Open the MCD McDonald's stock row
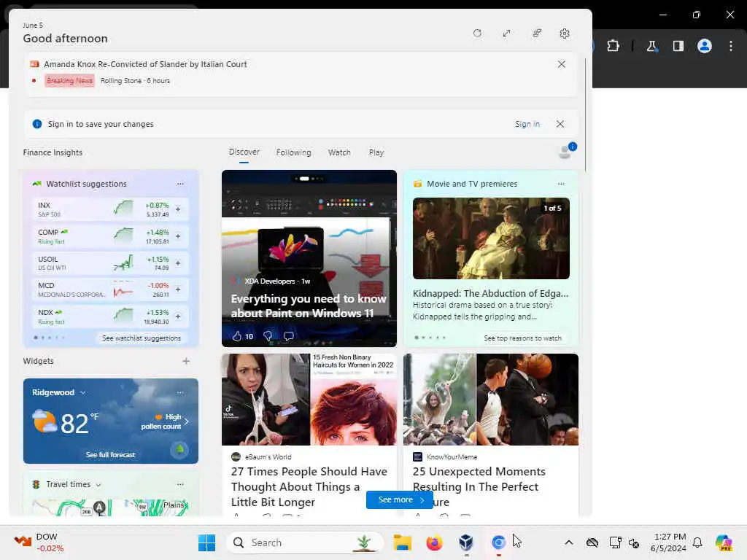 pos(111,289)
